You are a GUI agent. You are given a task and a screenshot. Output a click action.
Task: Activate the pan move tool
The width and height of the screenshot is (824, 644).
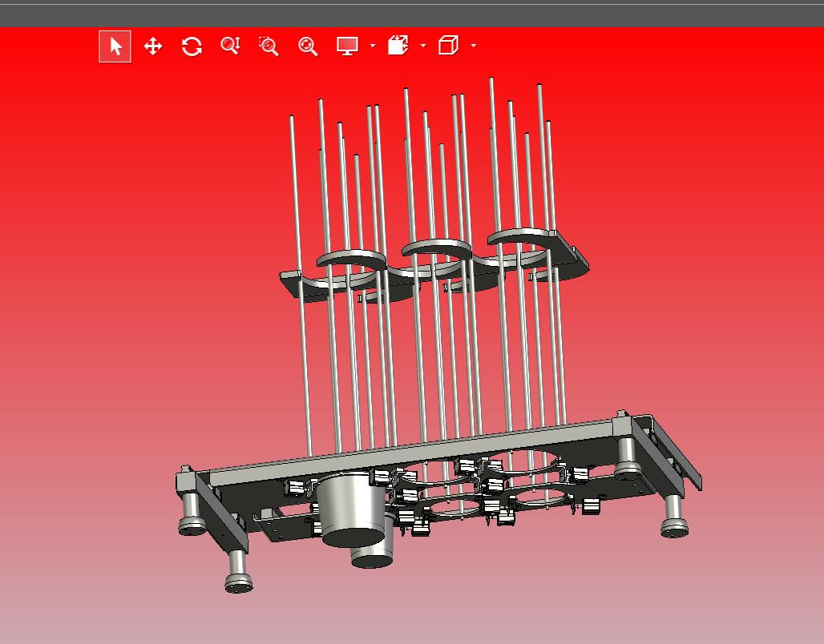point(153,46)
